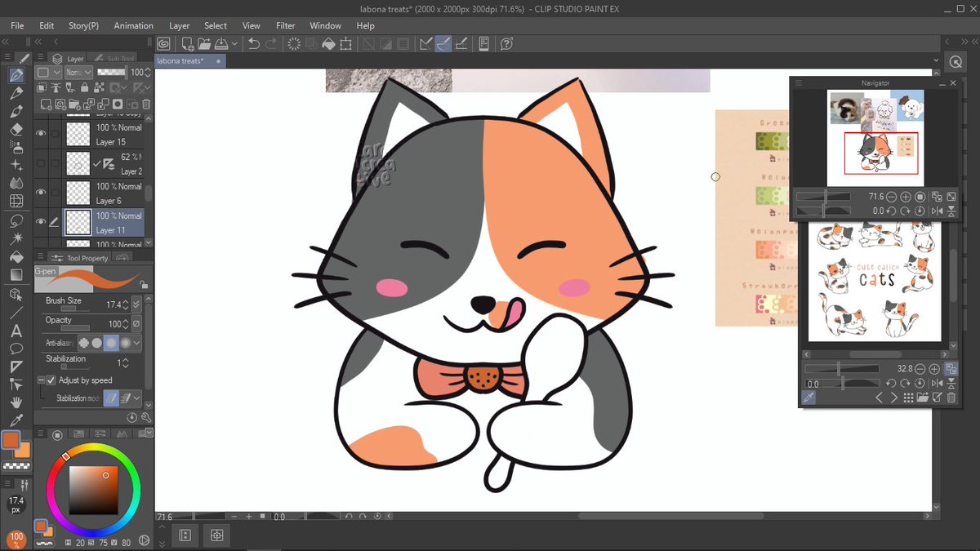980x551 pixels.
Task: Click the Undo arrow in command bar
Action: point(254,43)
